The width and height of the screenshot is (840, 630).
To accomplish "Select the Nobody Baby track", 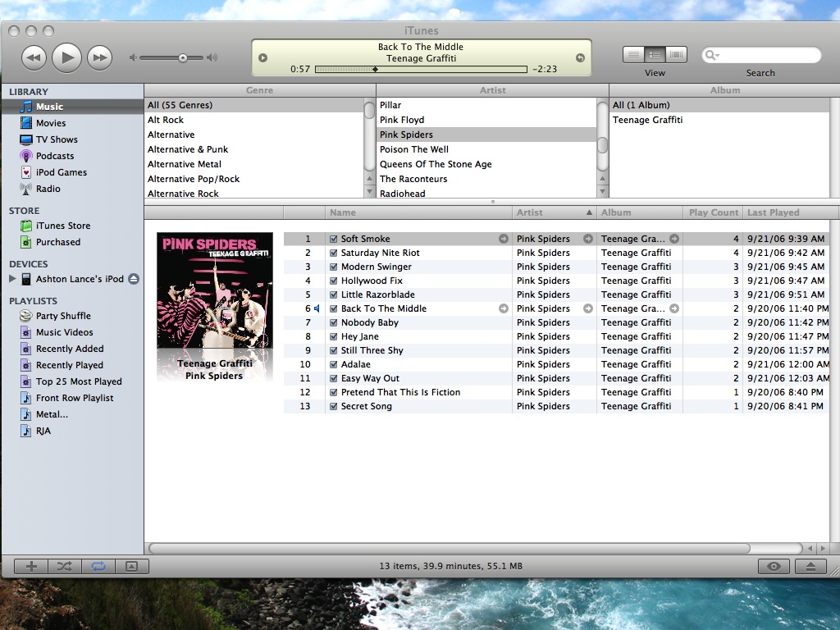I will pyautogui.click(x=556, y=322).
